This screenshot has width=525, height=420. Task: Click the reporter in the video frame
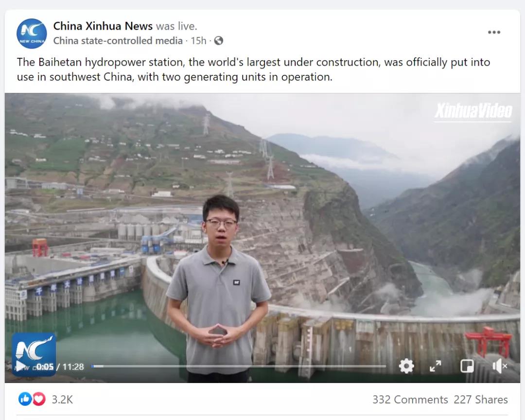coord(219,288)
